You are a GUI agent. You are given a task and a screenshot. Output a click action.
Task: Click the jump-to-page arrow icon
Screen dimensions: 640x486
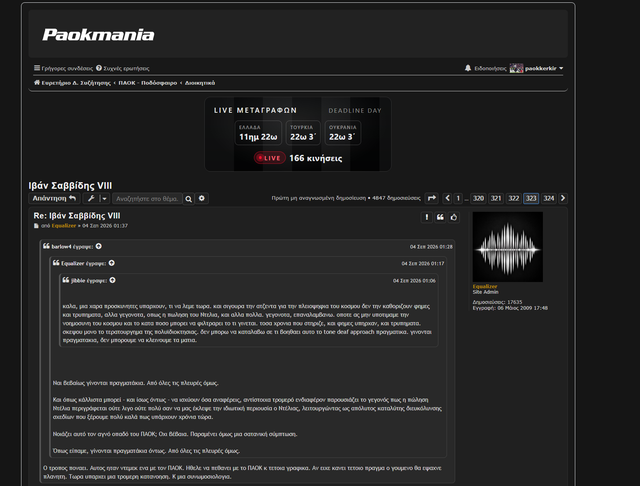pyautogui.click(x=431, y=198)
